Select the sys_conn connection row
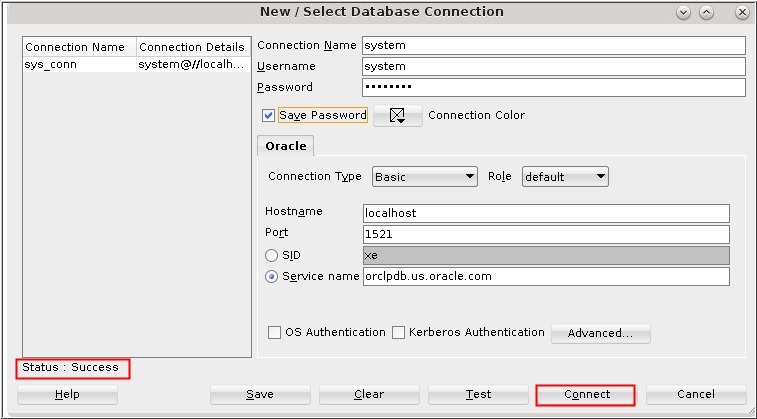This screenshot has width=757, height=419. coord(137,65)
